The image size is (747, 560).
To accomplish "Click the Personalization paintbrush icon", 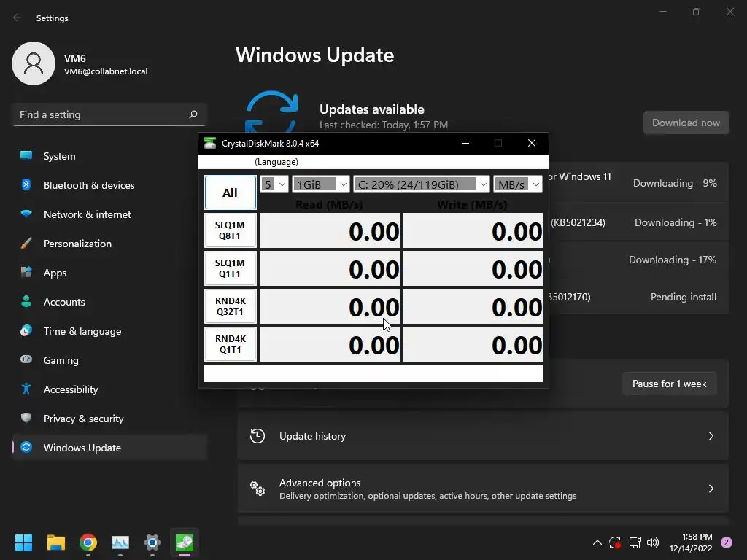I will pos(26,244).
